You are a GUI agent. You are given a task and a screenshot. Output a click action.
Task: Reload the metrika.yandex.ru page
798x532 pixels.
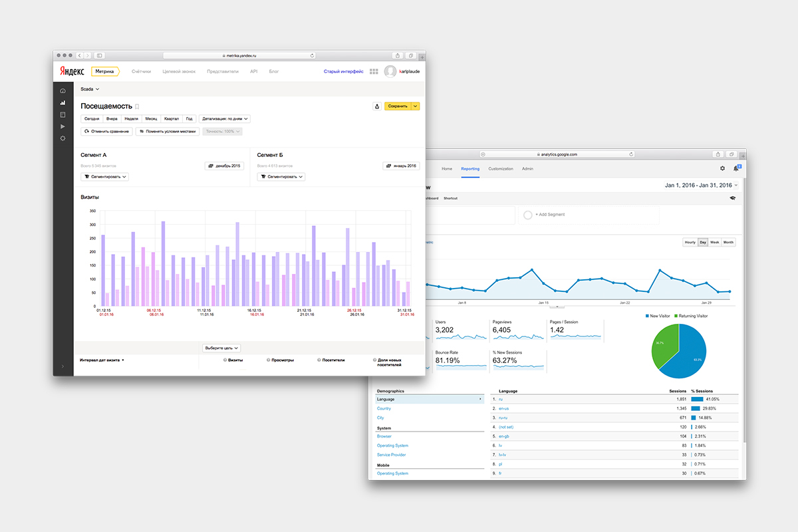tap(313, 55)
